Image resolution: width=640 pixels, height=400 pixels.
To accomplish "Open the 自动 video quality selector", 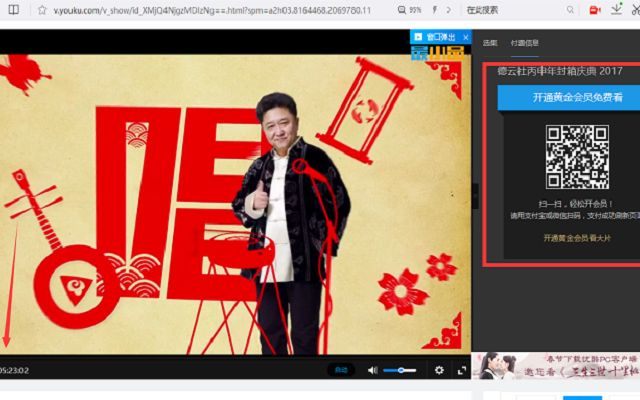I will tap(341, 370).
